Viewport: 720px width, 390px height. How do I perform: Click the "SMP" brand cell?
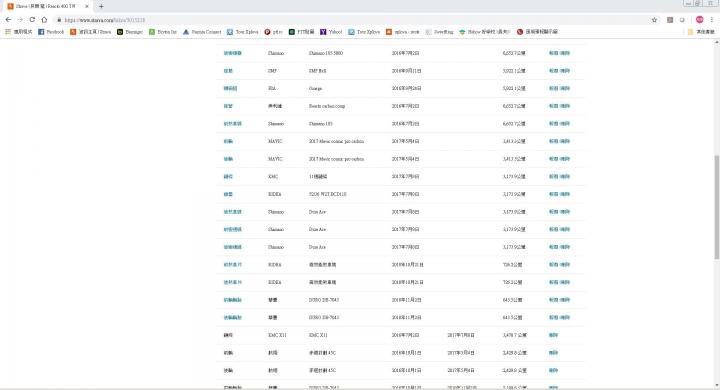pos(272,71)
